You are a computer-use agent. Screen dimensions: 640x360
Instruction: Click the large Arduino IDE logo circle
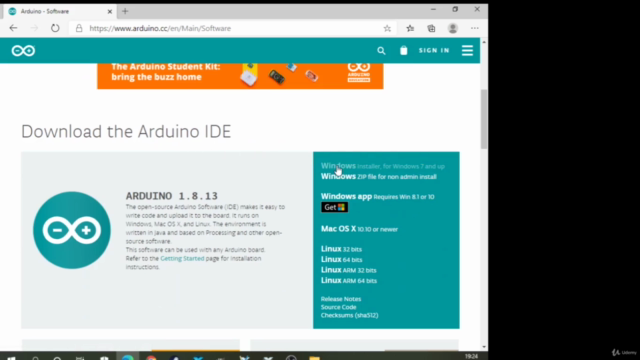pos(72,230)
